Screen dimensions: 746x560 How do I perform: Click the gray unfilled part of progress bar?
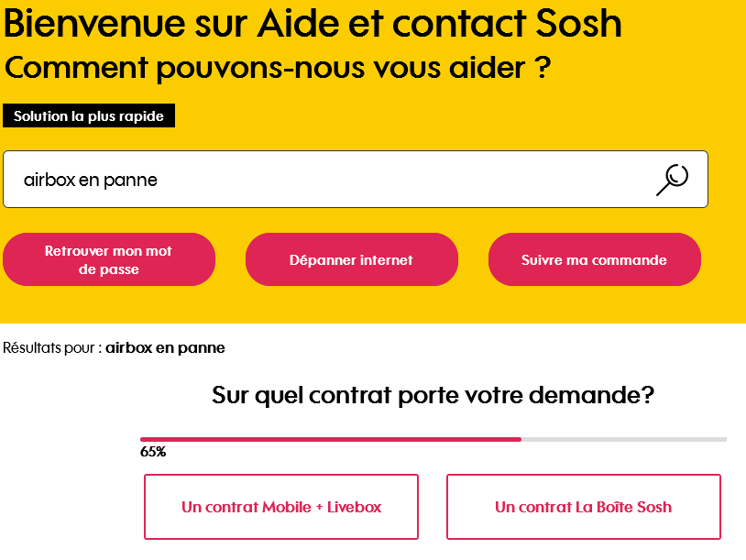623,440
